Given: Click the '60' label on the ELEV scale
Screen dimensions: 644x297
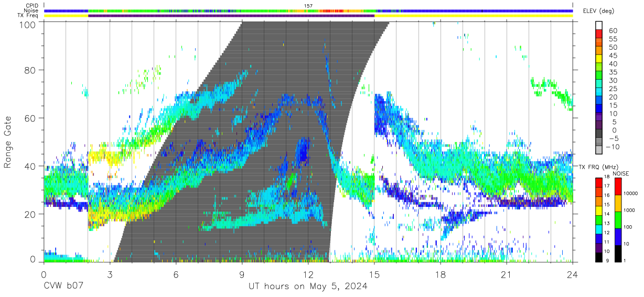Looking at the screenshot, I should pos(613,30).
